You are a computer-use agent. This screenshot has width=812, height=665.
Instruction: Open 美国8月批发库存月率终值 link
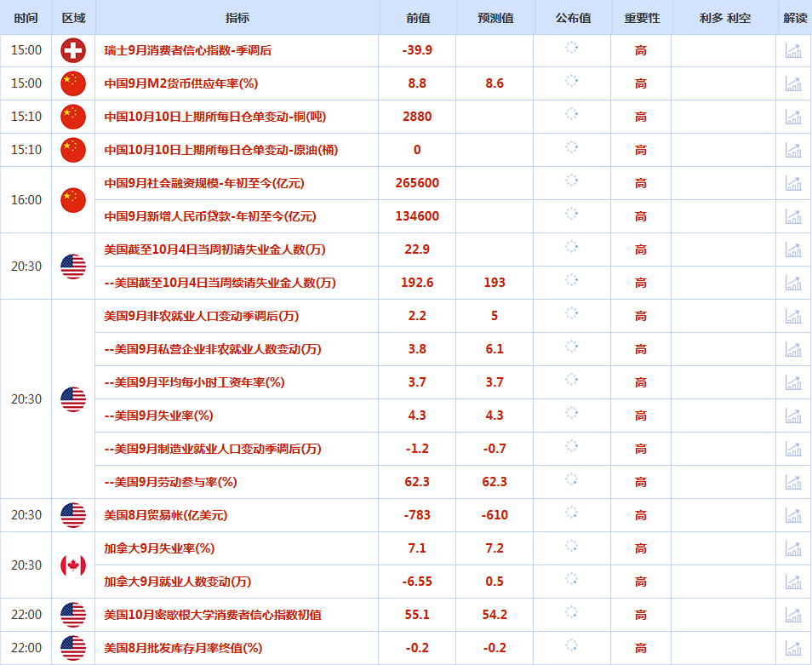[182, 648]
